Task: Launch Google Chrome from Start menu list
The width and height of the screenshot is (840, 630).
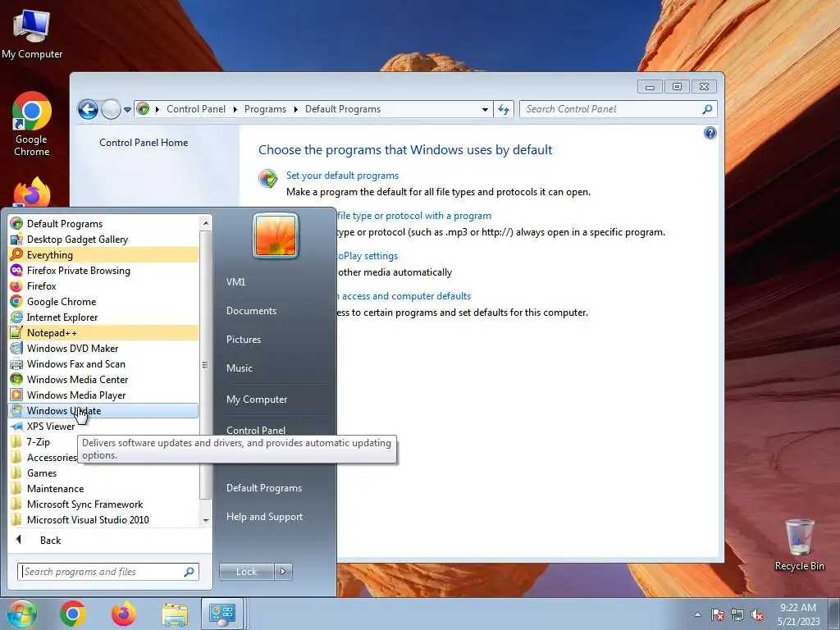Action: (16, 301)
